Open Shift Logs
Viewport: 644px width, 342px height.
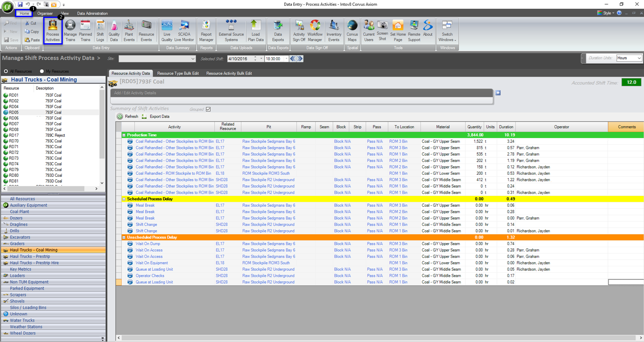coord(100,31)
